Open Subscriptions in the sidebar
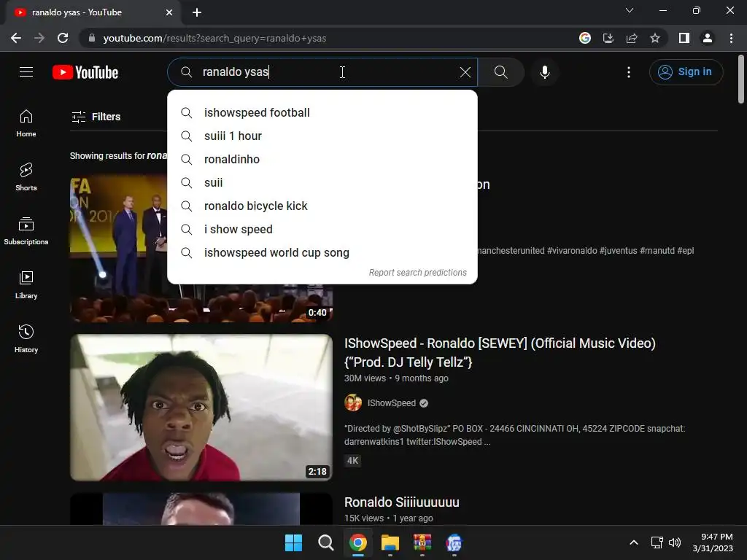Image resolution: width=747 pixels, height=560 pixels. tap(26, 231)
